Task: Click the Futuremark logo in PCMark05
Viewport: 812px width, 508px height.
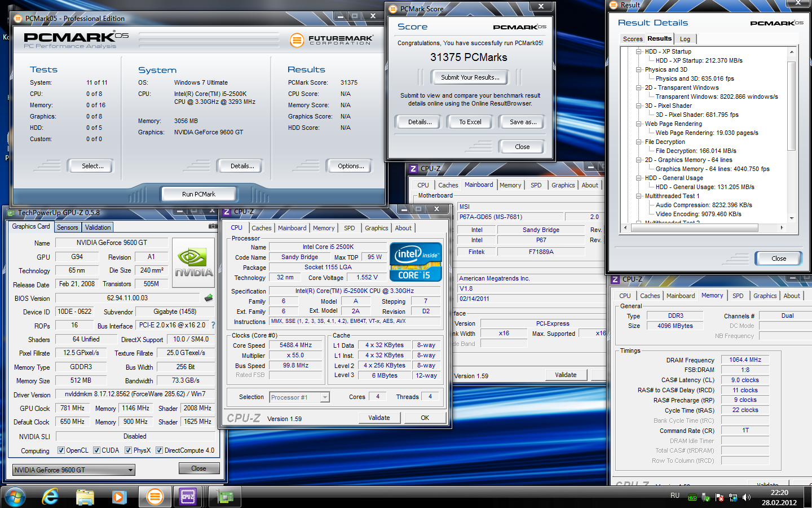Action: [x=331, y=40]
